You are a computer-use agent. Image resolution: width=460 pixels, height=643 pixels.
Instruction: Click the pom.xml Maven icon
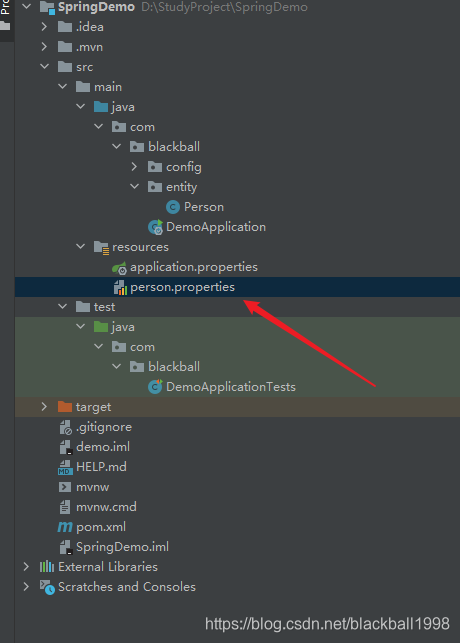[x=65, y=527]
